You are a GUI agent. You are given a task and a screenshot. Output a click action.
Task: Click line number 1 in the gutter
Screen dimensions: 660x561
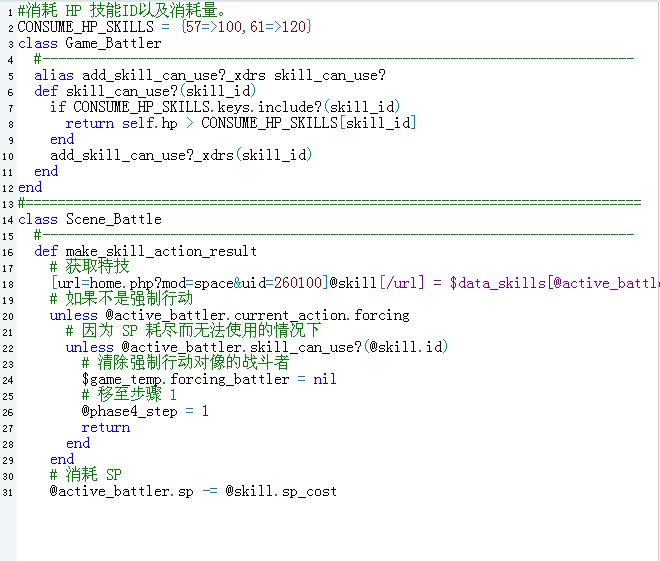(x=10, y=12)
